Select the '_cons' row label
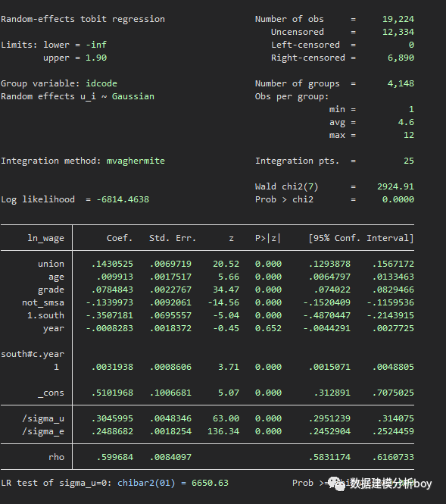446x504 pixels. [x=51, y=393]
